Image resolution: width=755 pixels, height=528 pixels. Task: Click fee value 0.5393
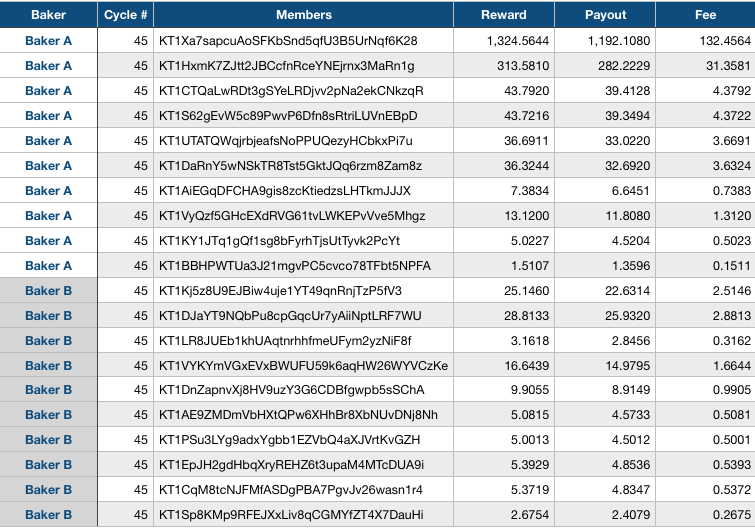click(732, 465)
